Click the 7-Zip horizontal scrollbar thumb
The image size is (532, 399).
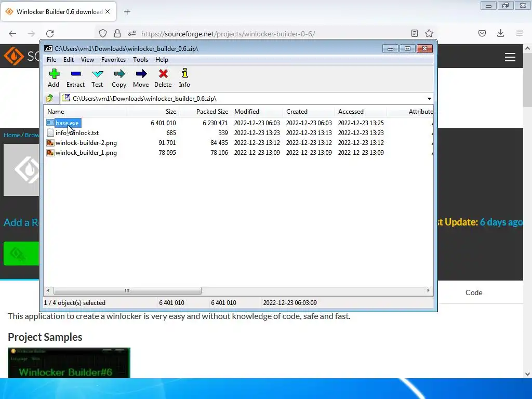pyautogui.click(x=127, y=291)
